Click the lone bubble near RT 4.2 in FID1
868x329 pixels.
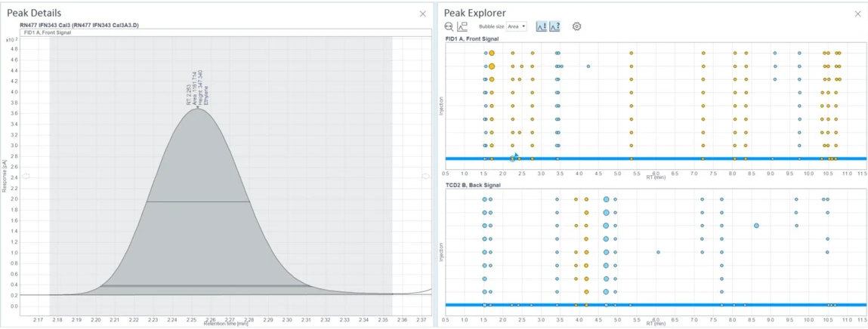tap(588, 66)
